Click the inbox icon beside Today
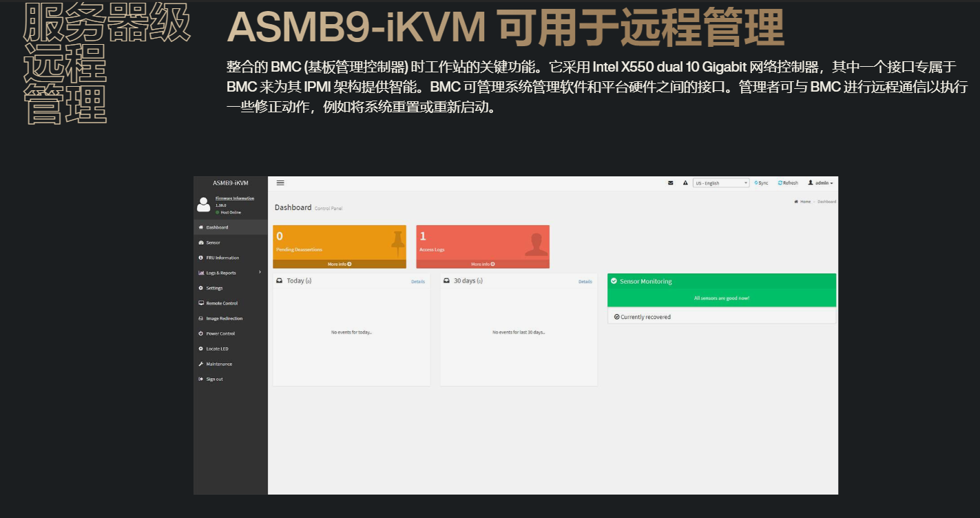Screen dimensions: 980x518 280,281
